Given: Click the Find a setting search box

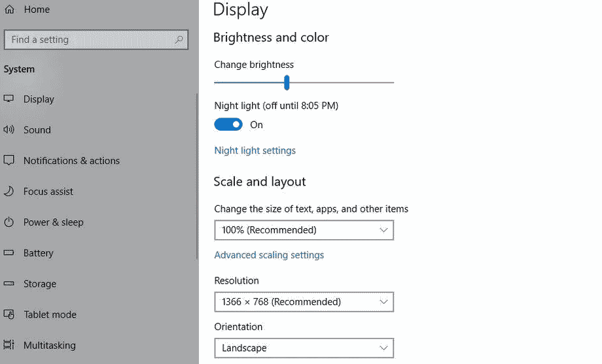Looking at the screenshot, I should pos(96,39).
